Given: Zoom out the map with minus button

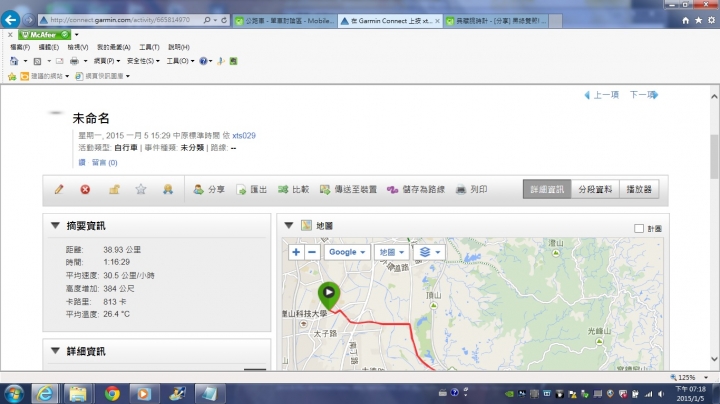Looking at the screenshot, I should (312, 252).
